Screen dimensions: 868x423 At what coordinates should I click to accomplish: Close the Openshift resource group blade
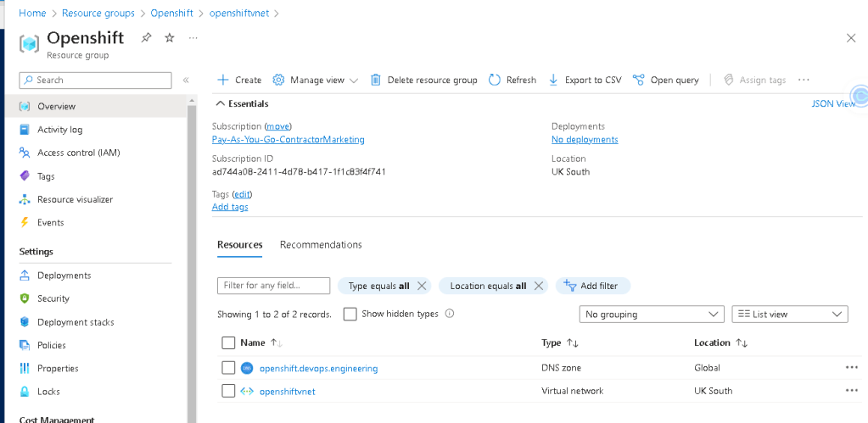tap(851, 38)
